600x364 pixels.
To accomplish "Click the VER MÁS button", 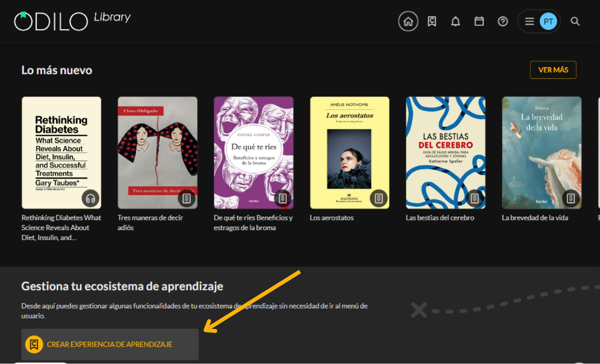I will click(x=553, y=70).
